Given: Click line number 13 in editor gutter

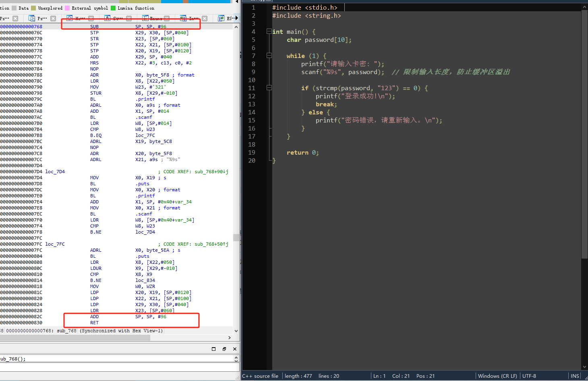Looking at the screenshot, I should (x=252, y=104).
